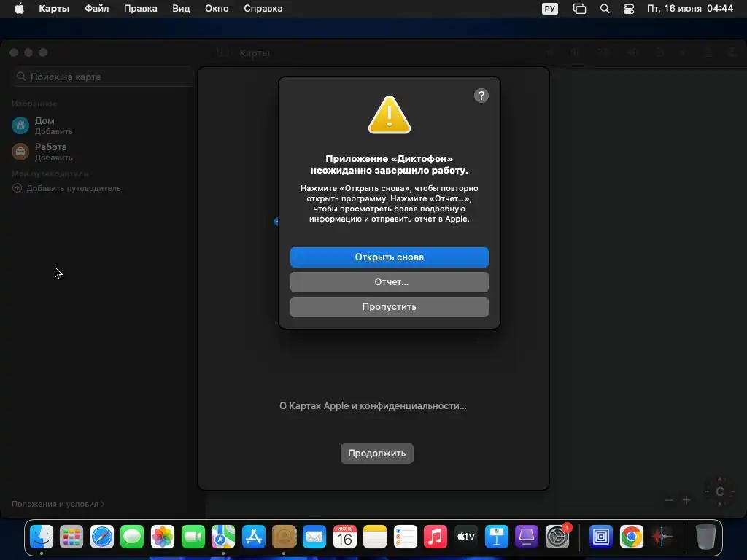
Task: Click the Maps compass control
Action: (x=720, y=491)
